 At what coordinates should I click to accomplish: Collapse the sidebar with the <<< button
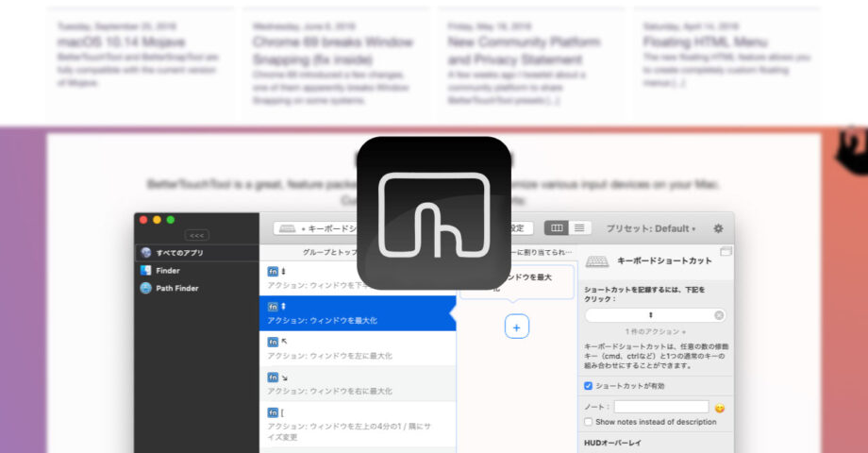tap(197, 235)
